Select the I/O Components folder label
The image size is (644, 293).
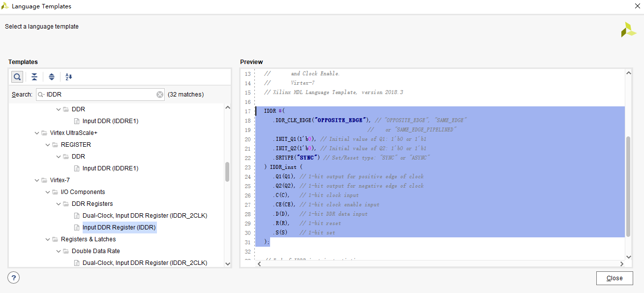(83, 192)
